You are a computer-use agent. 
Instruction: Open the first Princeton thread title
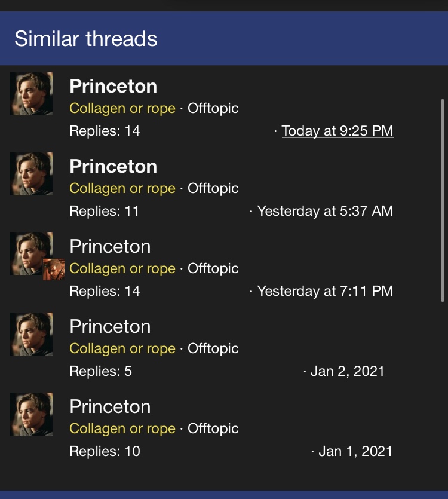[x=113, y=86]
